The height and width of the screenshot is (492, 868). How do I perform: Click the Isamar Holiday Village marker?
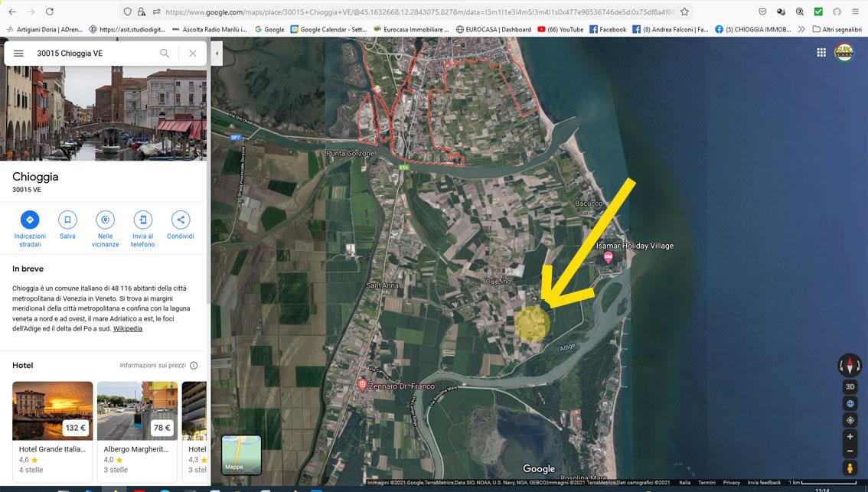point(608,257)
